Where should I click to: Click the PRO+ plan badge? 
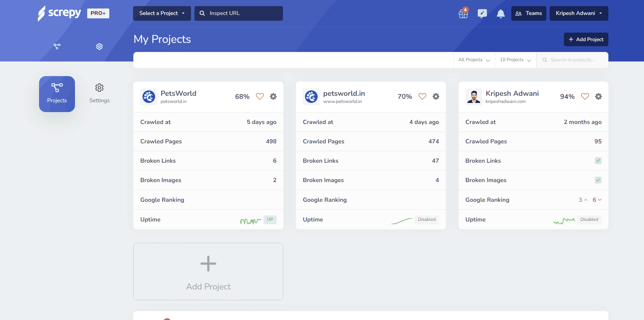coord(98,13)
